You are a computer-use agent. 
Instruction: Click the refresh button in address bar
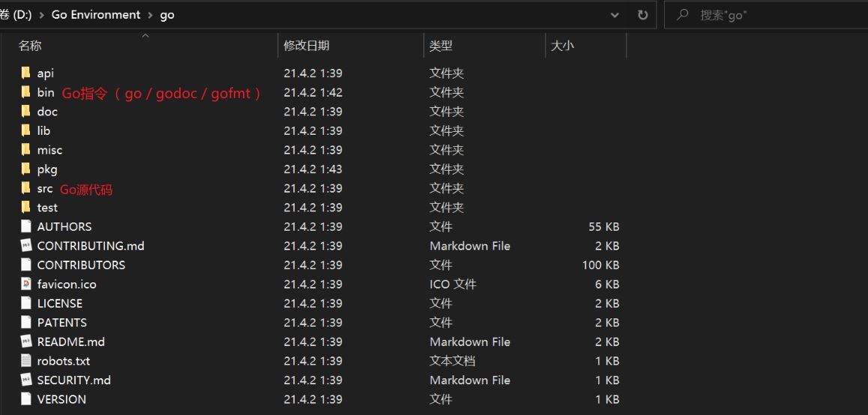click(642, 15)
